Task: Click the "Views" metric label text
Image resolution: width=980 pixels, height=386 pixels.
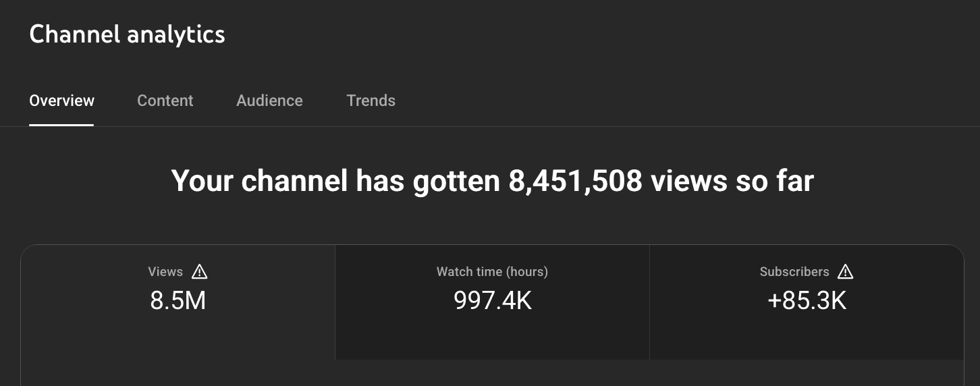Action: tap(165, 272)
